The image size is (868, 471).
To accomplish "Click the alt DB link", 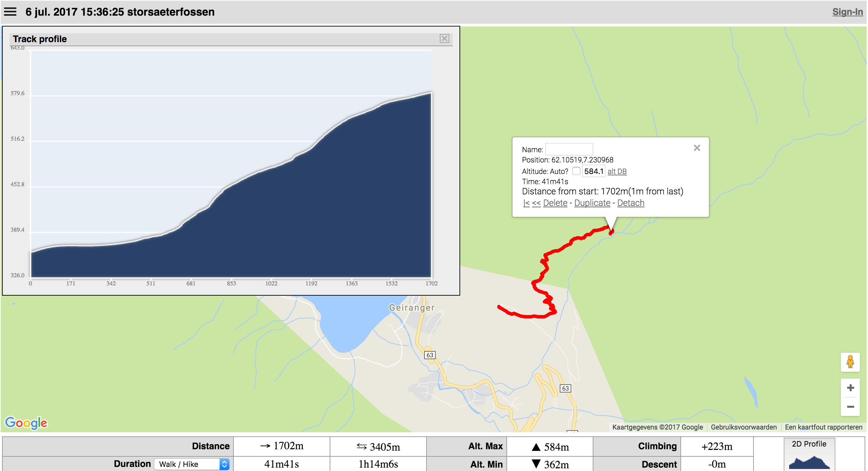I will [x=617, y=171].
